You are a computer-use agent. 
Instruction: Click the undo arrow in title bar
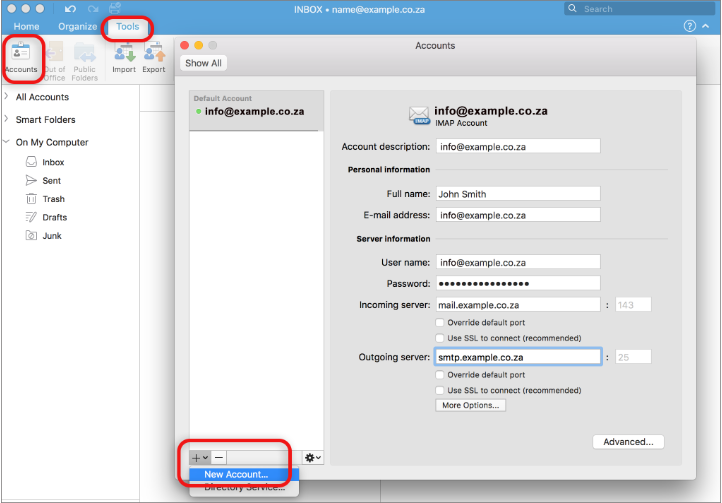point(70,9)
